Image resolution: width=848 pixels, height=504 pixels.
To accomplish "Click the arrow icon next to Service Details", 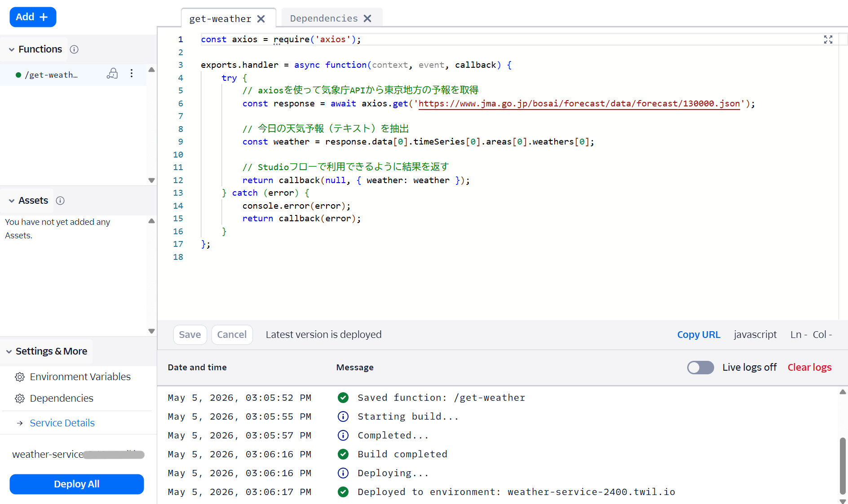I will 20,423.
